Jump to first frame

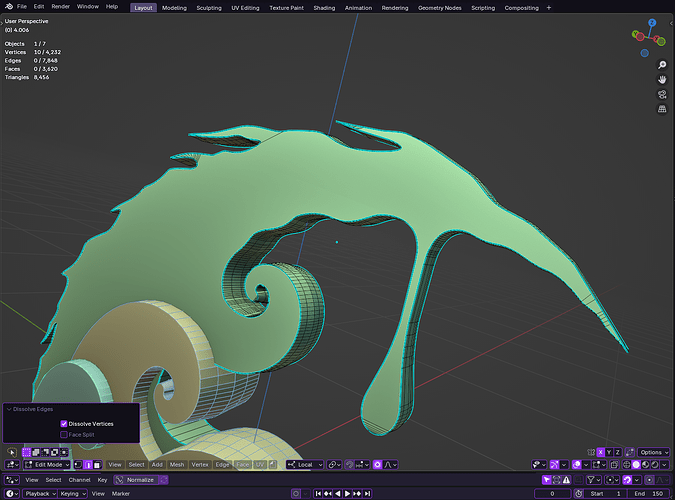tap(318, 494)
